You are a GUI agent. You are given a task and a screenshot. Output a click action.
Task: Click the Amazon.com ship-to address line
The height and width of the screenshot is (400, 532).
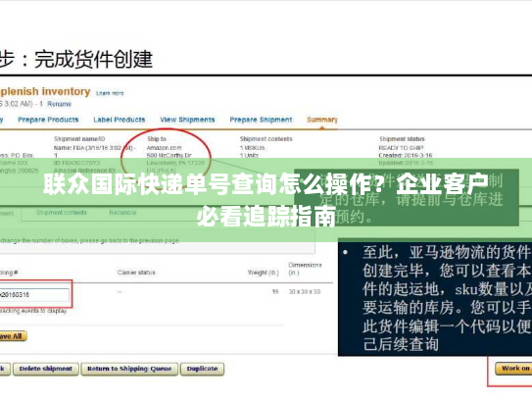click(165, 148)
